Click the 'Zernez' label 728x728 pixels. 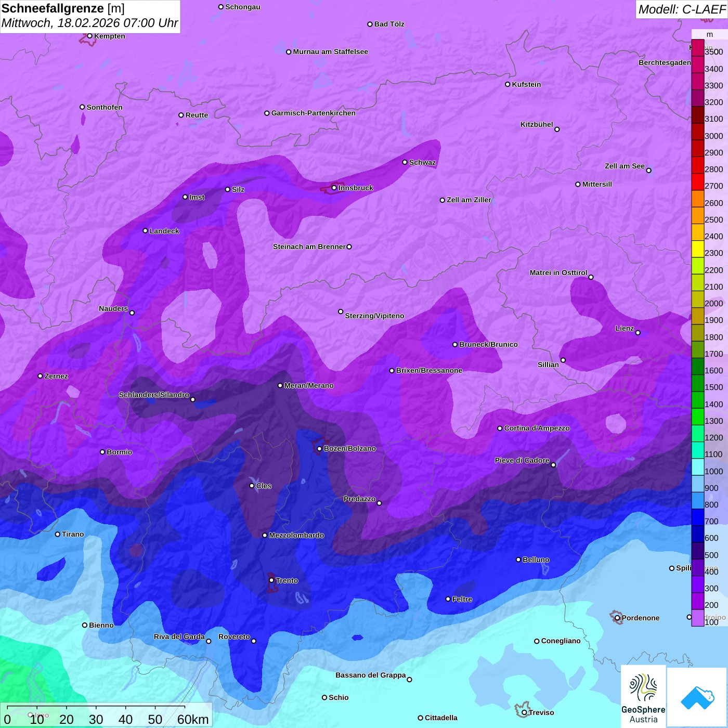[x=56, y=376]
